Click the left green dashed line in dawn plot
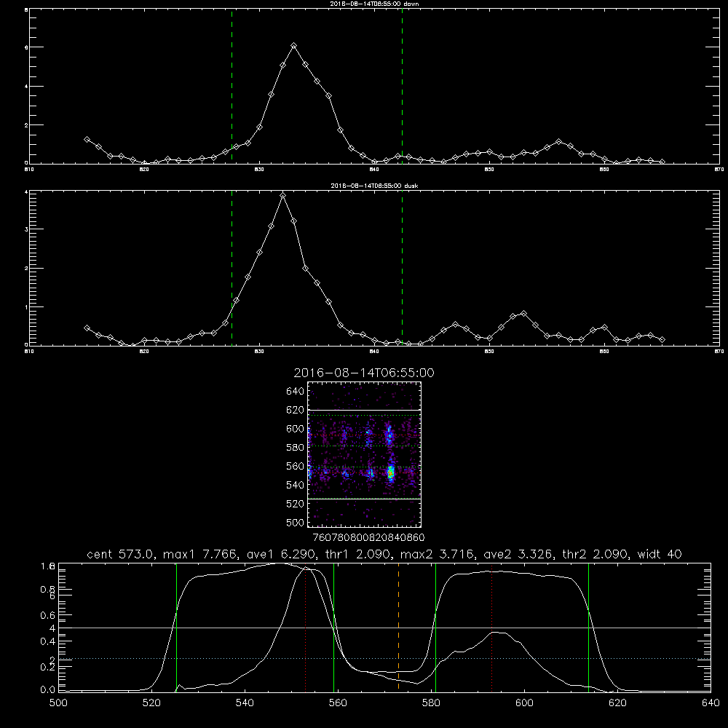Image resolution: width=728 pixels, height=728 pixels. [x=232, y=87]
